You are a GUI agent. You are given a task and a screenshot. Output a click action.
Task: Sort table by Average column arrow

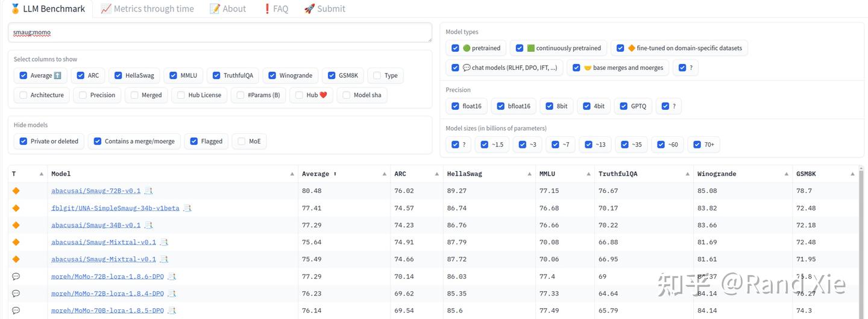tap(384, 174)
